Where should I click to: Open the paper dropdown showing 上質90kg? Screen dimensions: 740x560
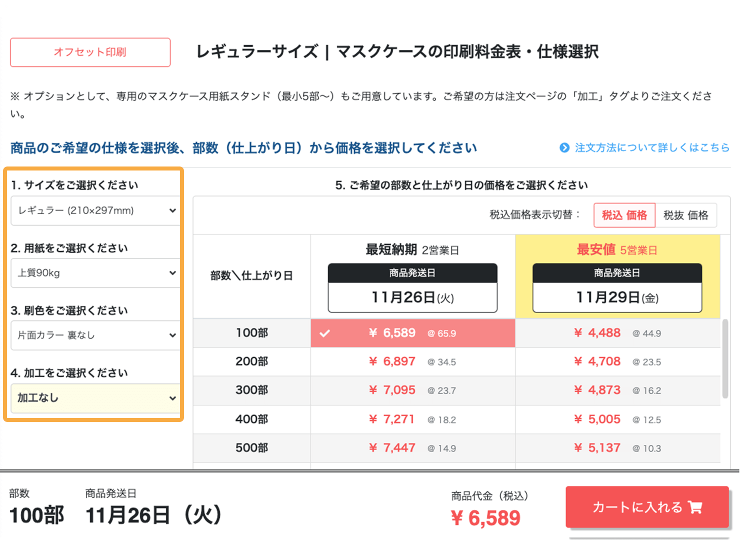(95, 273)
